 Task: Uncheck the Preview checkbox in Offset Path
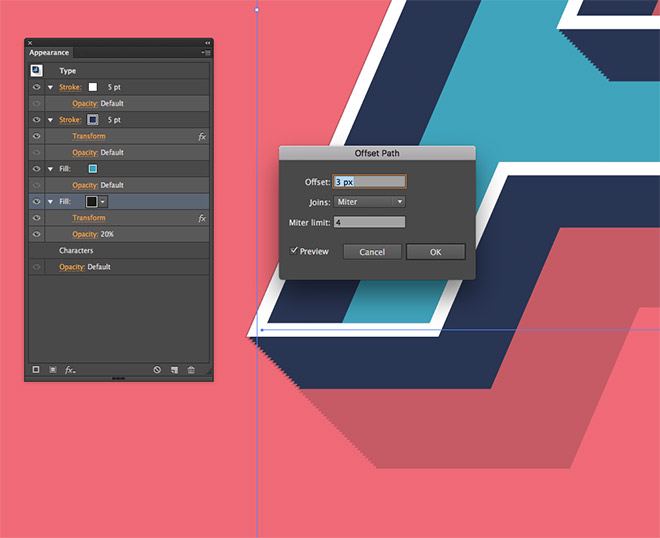click(x=294, y=251)
